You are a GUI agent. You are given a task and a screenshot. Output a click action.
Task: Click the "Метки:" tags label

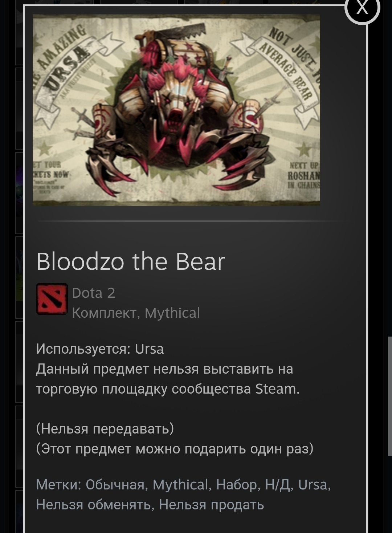(x=59, y=485)
